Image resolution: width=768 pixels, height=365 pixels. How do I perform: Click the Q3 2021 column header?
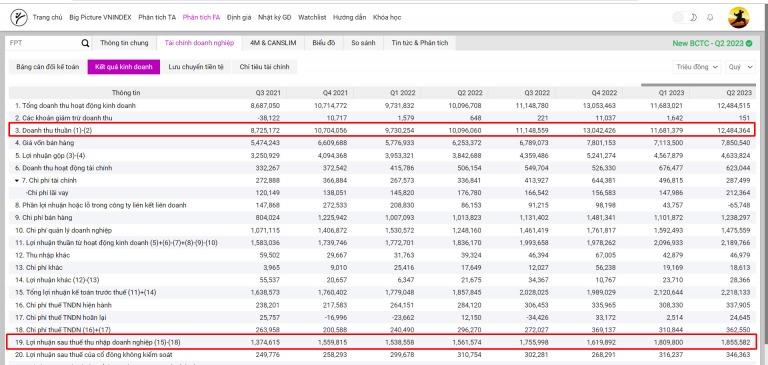click(x=268, y=93)
